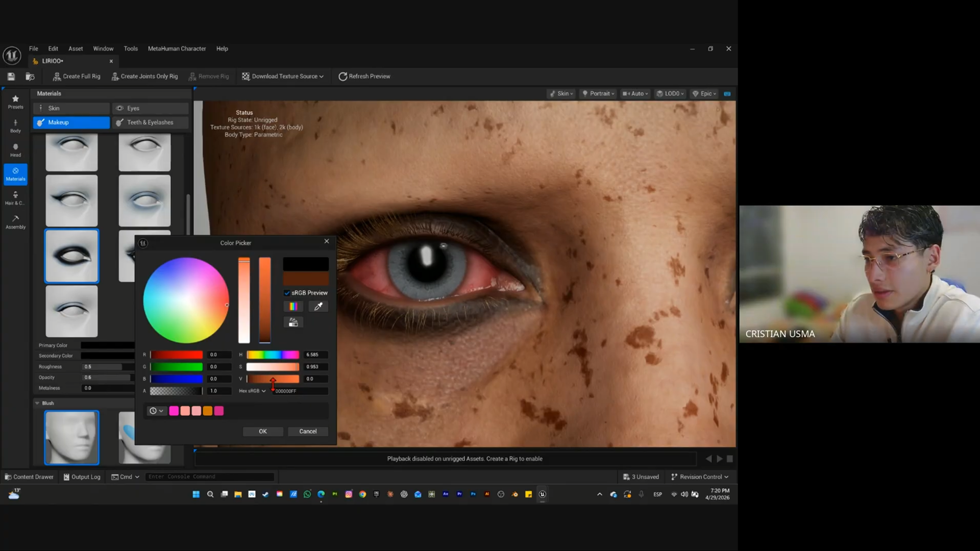The width and height of the screenshot is (980, 551).
Task: Open Microsoft Edge from the taskbar
Action: (321, 494)
